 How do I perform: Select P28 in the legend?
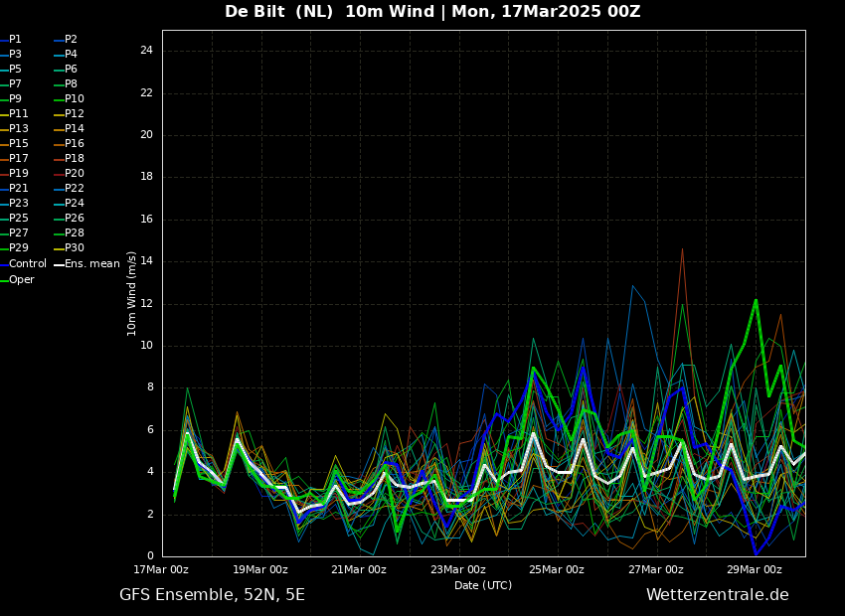tap(75, 233)
